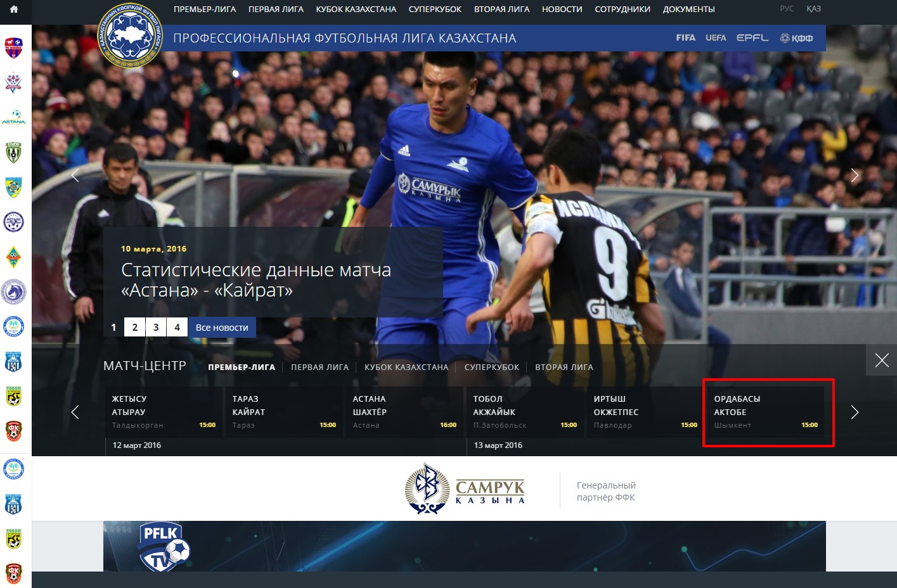
Task: Open the Ордабасы vs Актобе match card
Action: [x=766, y=412]
